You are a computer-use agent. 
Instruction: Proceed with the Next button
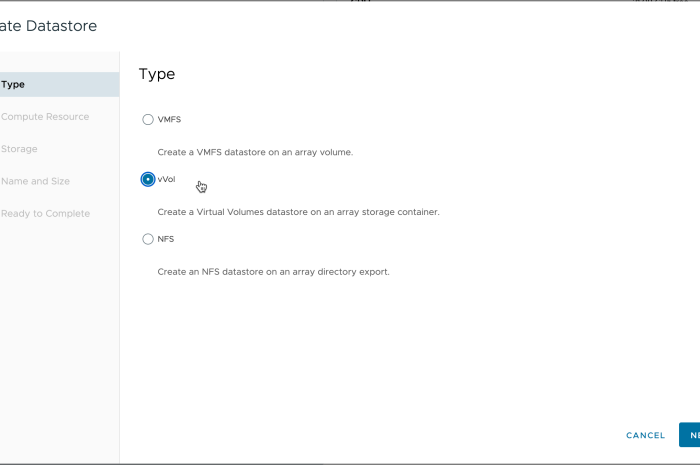coord(690,435)
